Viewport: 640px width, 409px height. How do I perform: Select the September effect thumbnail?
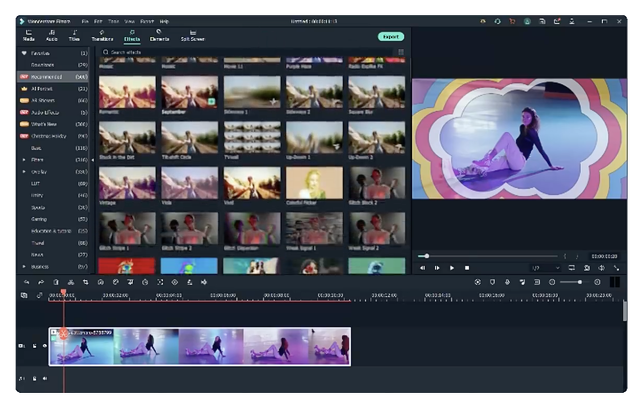[x=189, y=93]
